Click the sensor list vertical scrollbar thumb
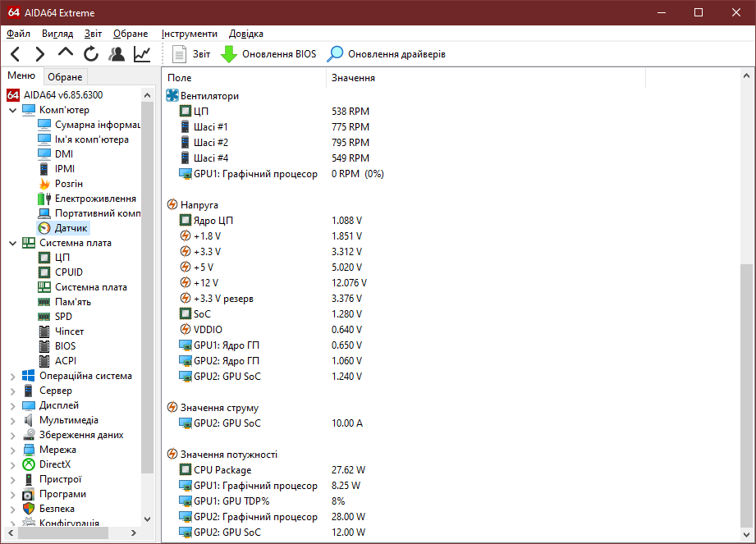 746,396
